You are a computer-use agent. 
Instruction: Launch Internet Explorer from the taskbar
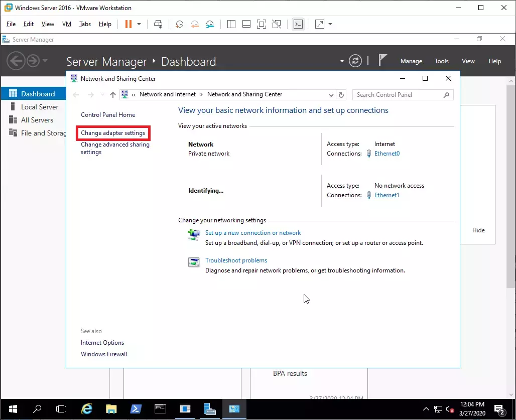tap(86, 409)
